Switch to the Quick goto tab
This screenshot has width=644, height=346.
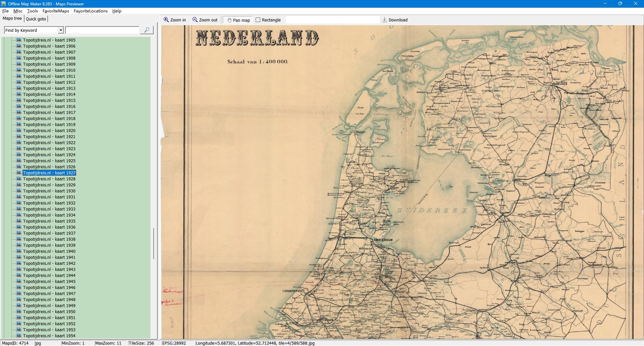click(36, 19)
